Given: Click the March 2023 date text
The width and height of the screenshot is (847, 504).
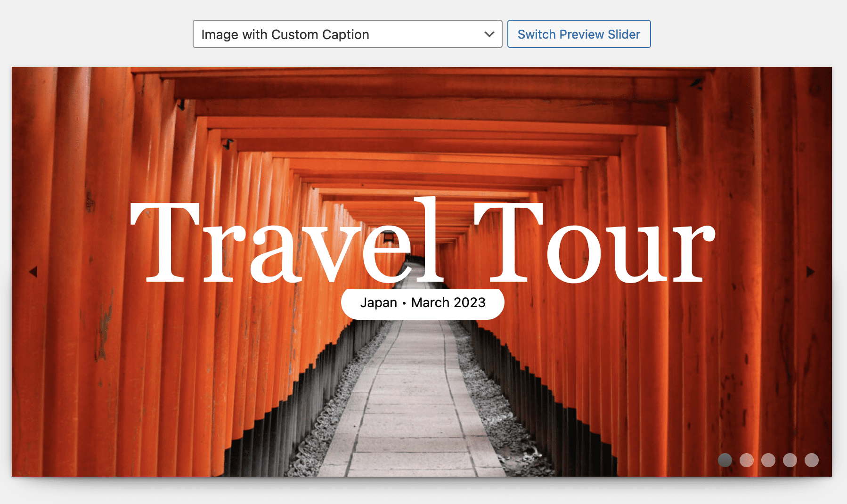Looking at the screenshot, I should [448, 302].
